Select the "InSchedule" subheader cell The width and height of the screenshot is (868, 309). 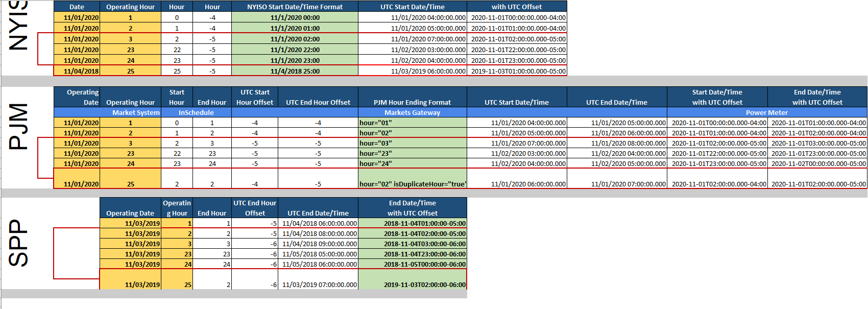[x=196, y=112]
